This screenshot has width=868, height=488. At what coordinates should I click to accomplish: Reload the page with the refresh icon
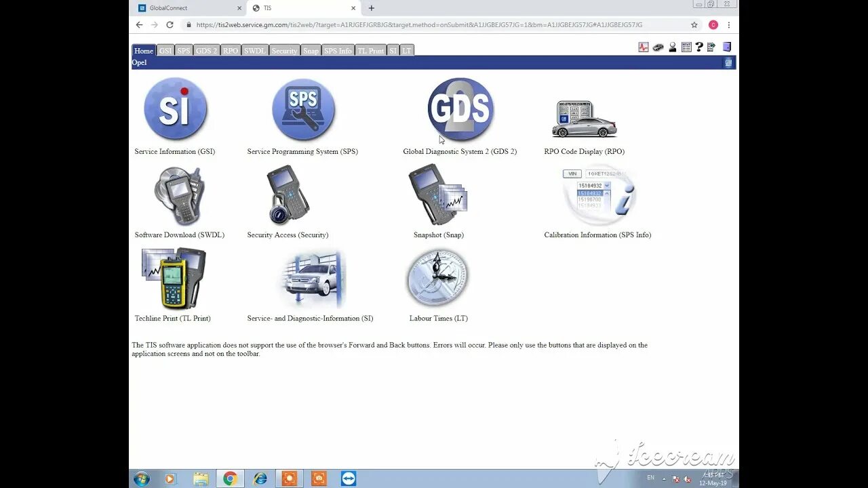170,25
